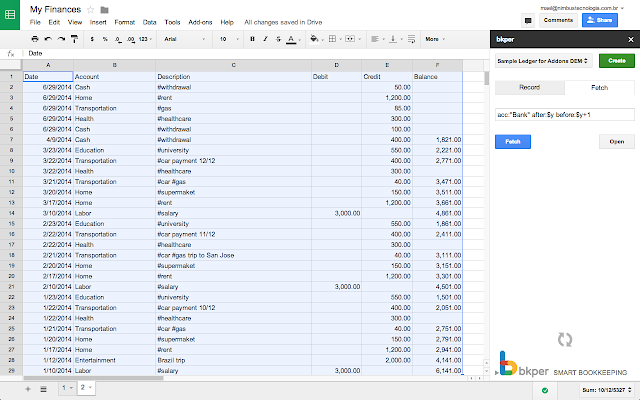Decrease decimal places

tap(118, 39)
